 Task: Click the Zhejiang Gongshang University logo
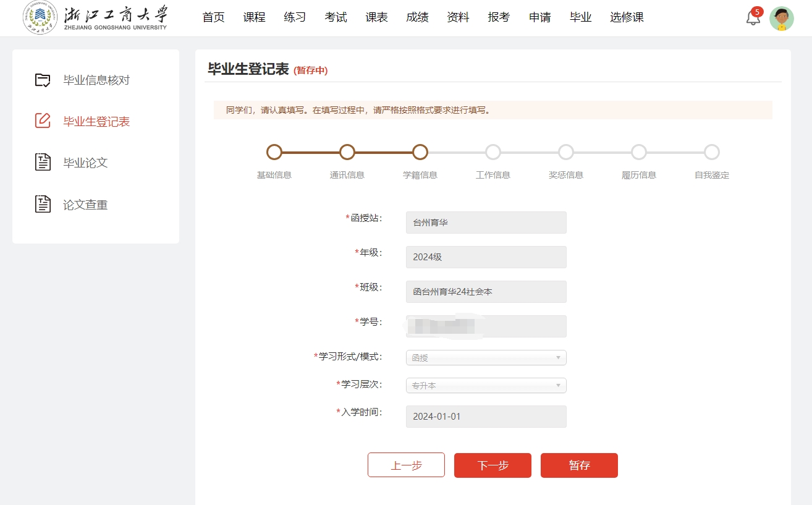(x=96, y=17)
